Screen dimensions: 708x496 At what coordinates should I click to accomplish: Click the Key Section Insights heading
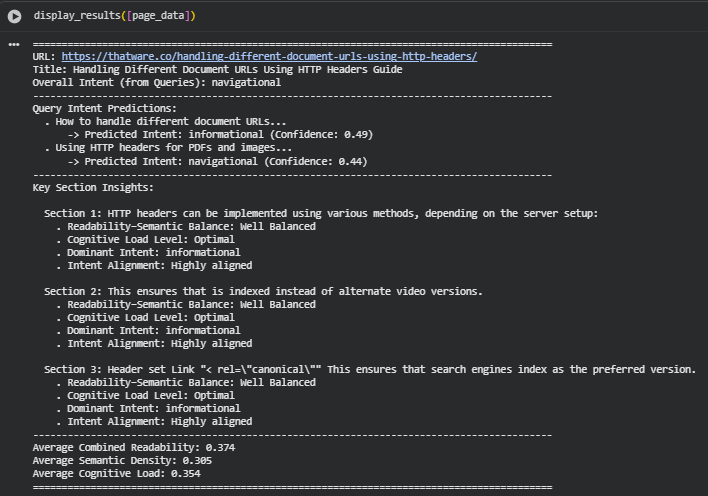click(x=93, y=187)
